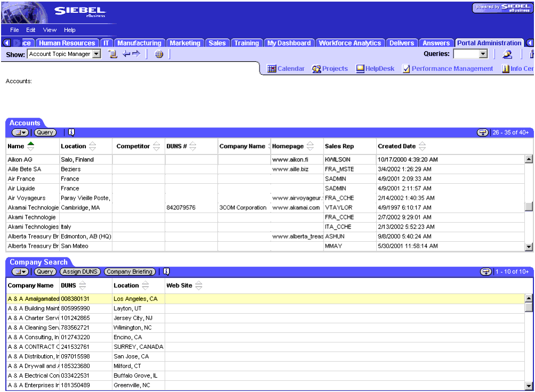This screenshot has height=392, width=535.
Task: Click the saved query search icon
Action: click(507, 54)
